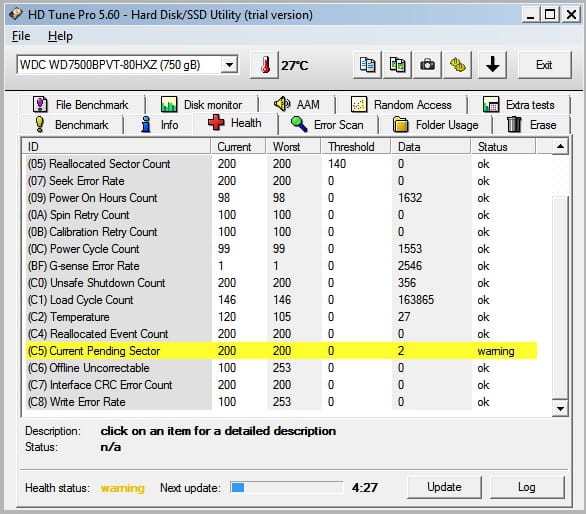Switch to the Random Access tab
Screen dimensions: 586x514
(x=401, y=104)
